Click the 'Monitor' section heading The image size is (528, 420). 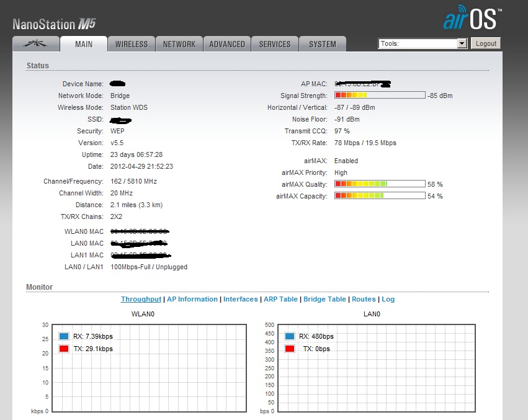pyautogui.click(x=39, y=287)
